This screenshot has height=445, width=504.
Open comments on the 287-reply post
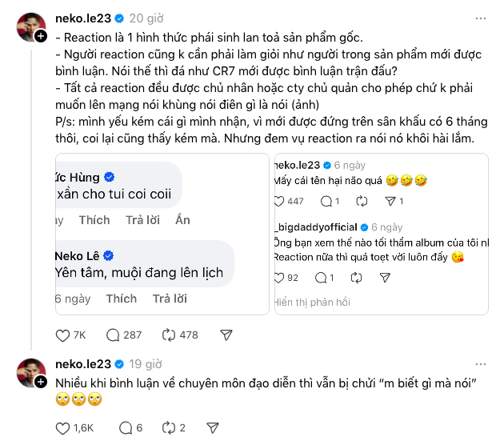click(113, 335)
